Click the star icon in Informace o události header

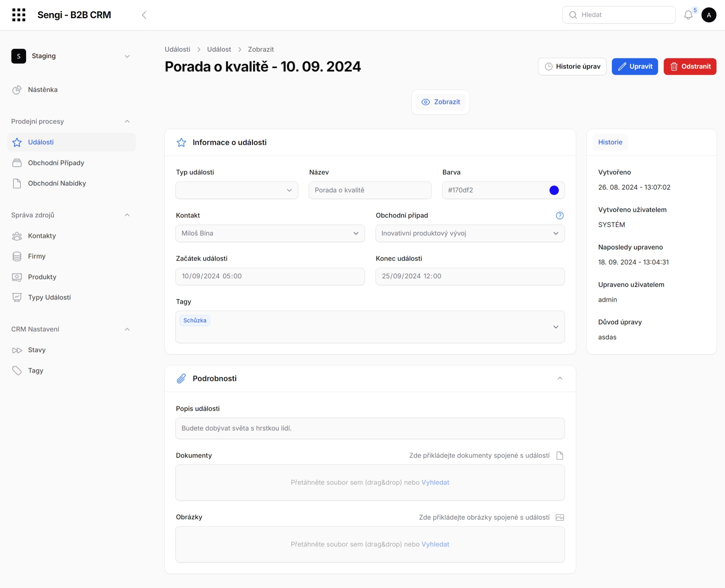(182, 142)
